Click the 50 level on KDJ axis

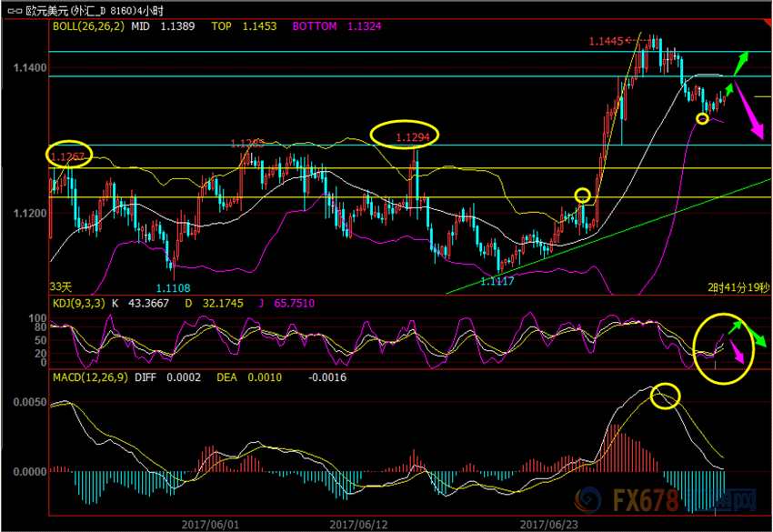click(40, 340)
